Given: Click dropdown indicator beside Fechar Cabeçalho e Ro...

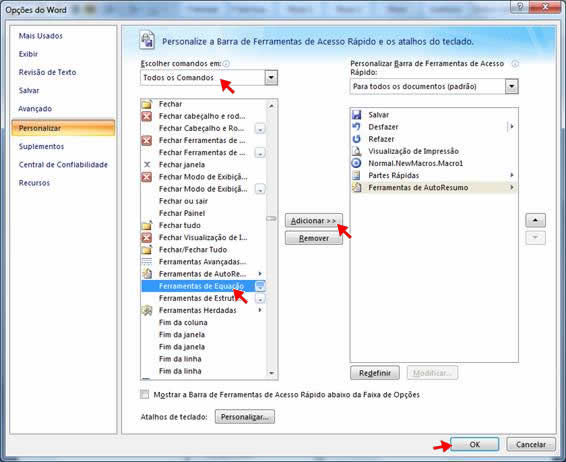Looking at the screenshot, I should point(260,128).
